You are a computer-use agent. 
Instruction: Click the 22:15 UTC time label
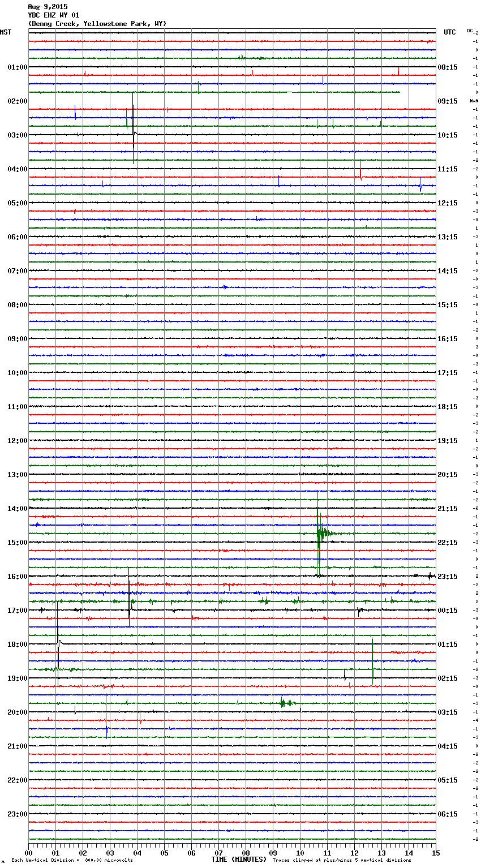448,543
